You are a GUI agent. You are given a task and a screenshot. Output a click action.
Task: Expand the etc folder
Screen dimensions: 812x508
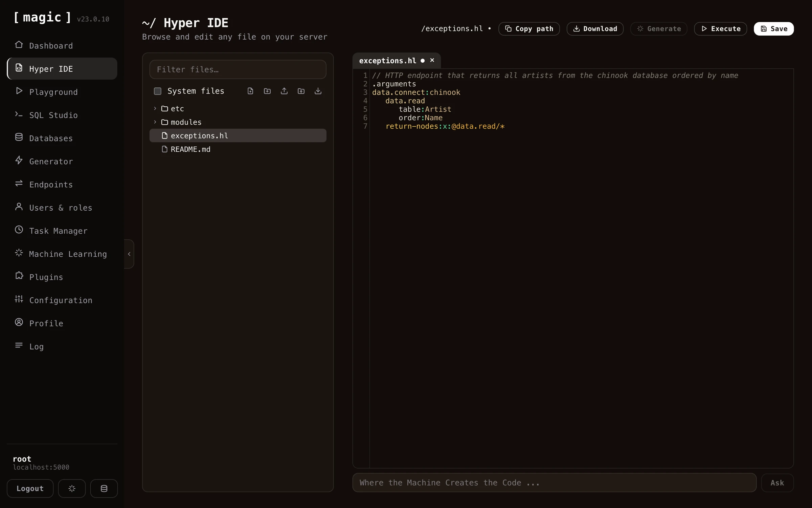155,108
